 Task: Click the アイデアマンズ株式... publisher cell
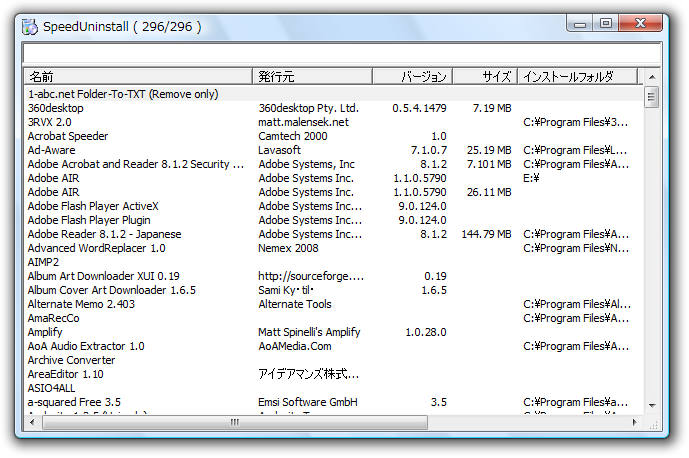(308, 374)
